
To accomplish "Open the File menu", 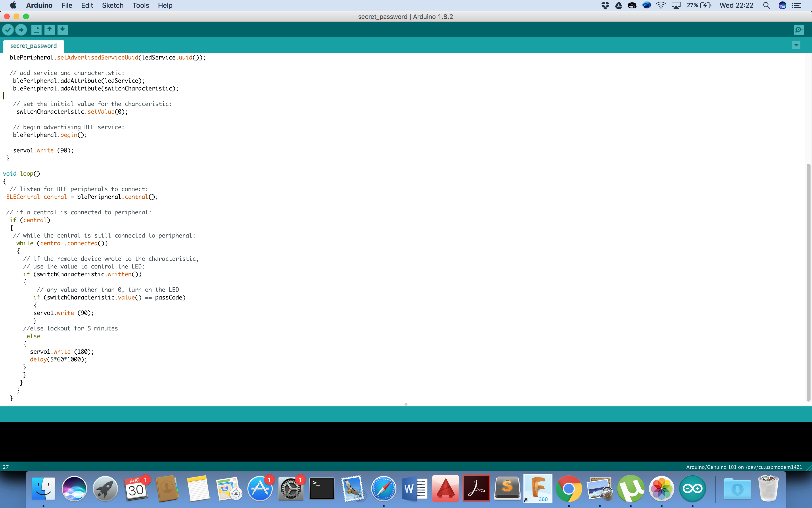I will coord(67,5).
